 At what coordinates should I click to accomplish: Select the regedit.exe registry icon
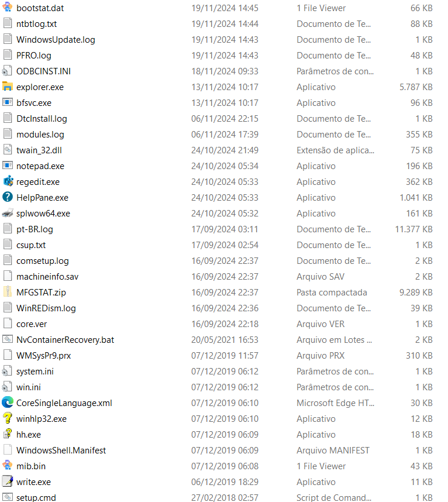point(8,181)
